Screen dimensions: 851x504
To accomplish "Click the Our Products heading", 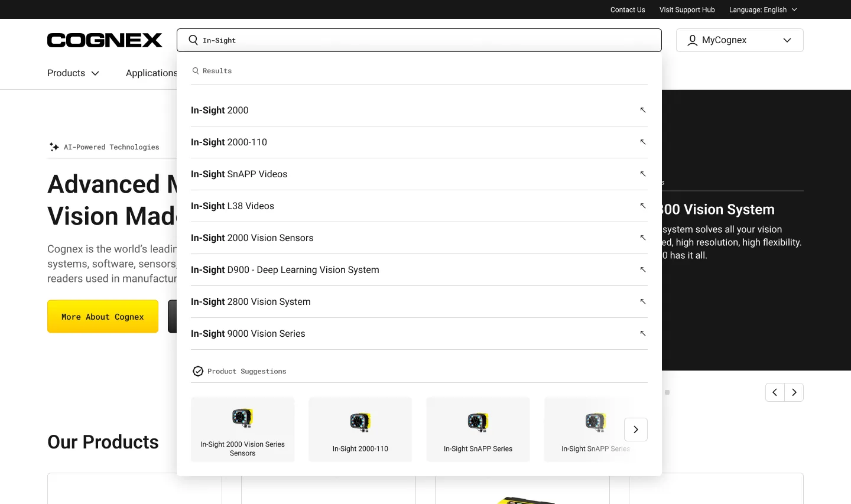I will pos(103,442).
